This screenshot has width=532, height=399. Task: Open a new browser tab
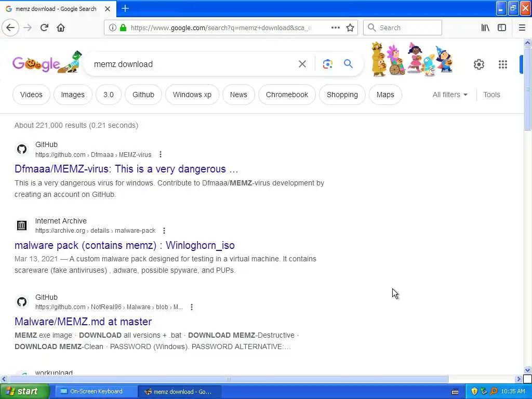125,8
